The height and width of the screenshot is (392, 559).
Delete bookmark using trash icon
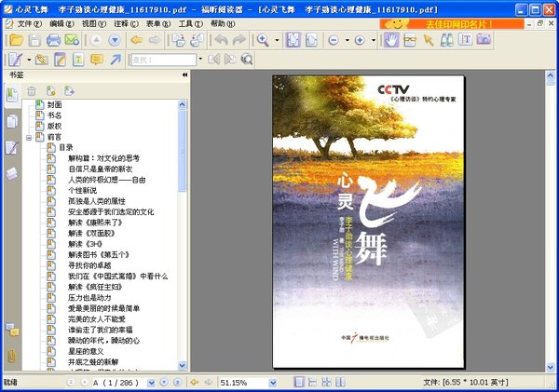pyautogui.click(x=32, y=91)
